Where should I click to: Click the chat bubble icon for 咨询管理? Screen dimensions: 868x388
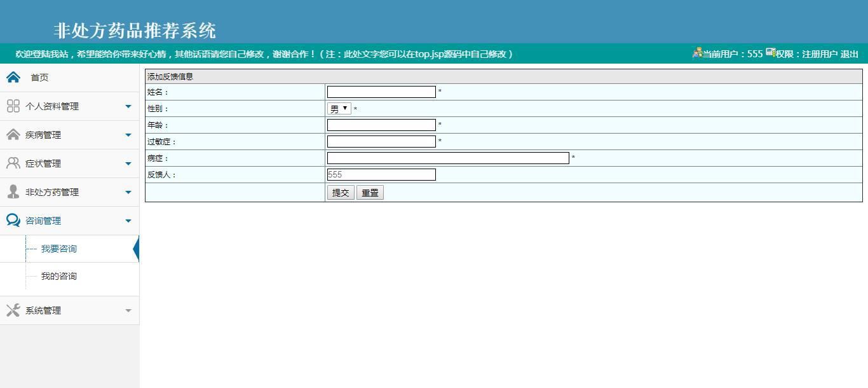click(13, 220)
